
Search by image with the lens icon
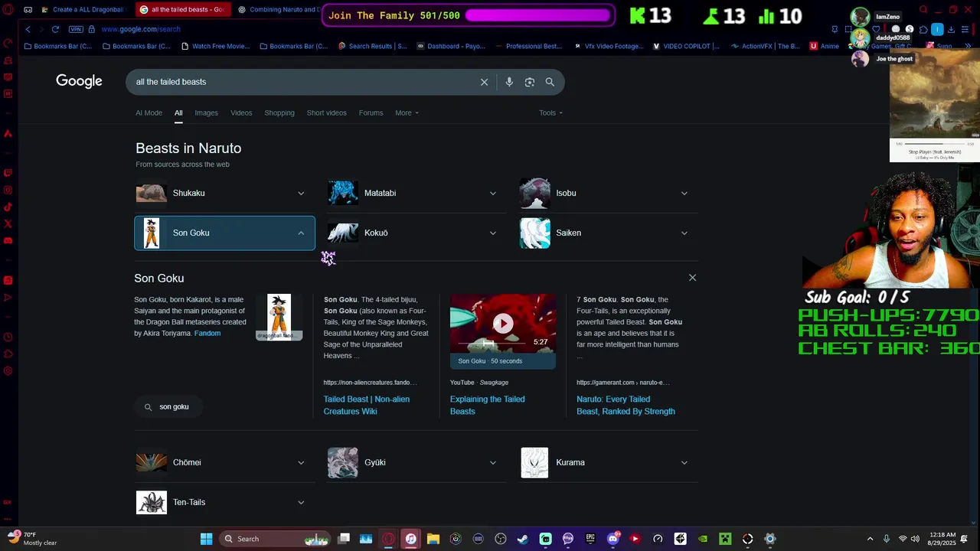pos(529,82)
